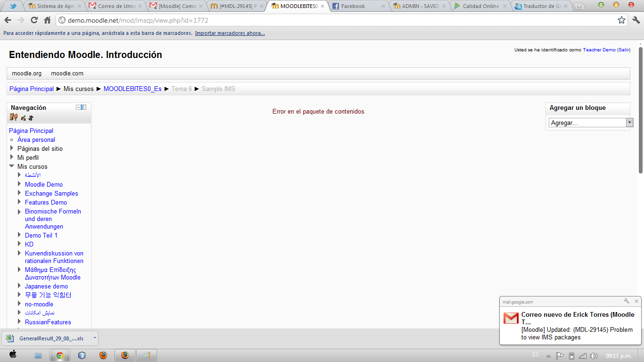
Task: Switch to the Traductor de Go tab
Action: [x=541, y=6]
